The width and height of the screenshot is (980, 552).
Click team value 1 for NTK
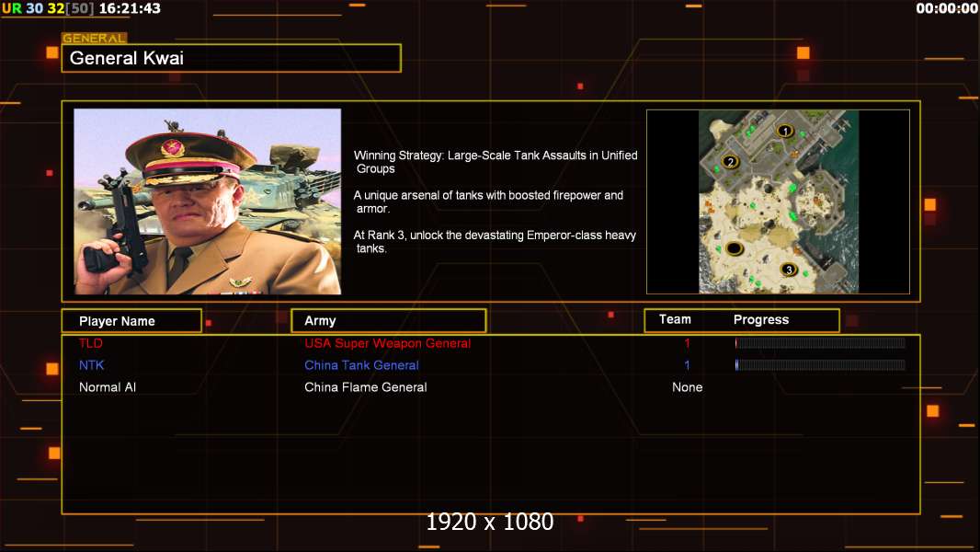point(687,365)
